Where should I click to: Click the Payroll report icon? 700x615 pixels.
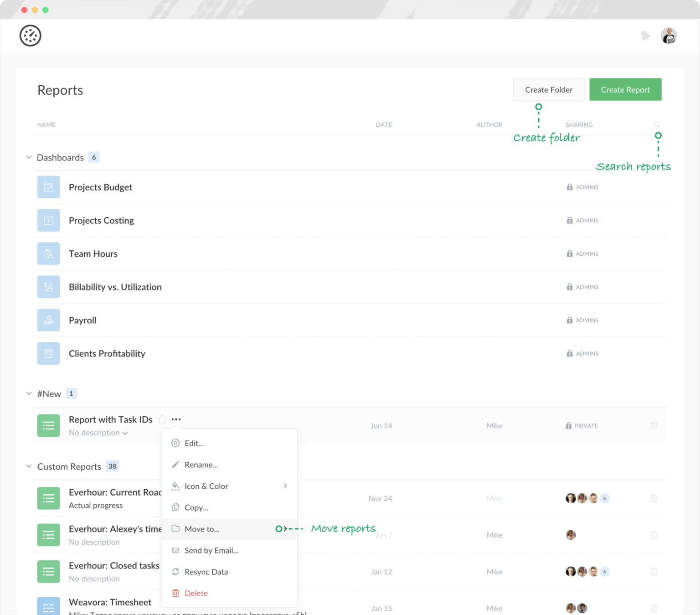point(48,320)
